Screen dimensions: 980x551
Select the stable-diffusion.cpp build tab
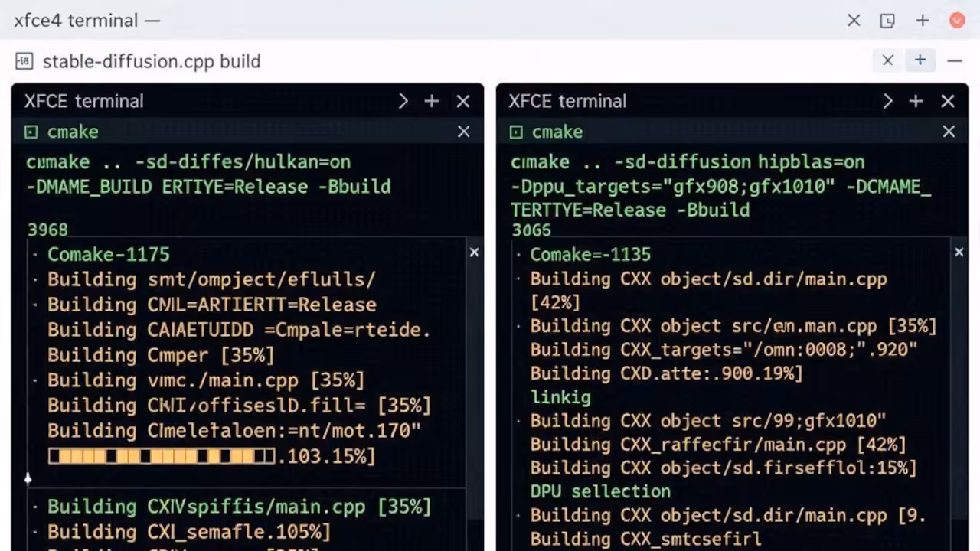[x=152, y=61]
